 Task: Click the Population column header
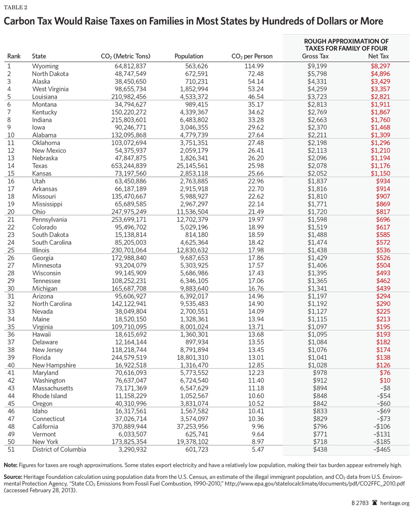[188, 56]
